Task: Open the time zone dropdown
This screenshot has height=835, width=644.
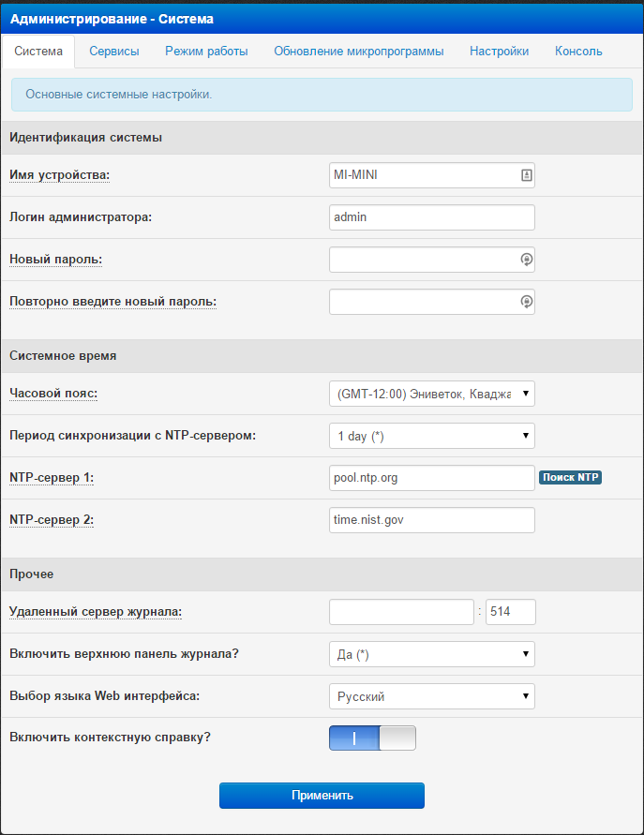Action: click(431, 394)
